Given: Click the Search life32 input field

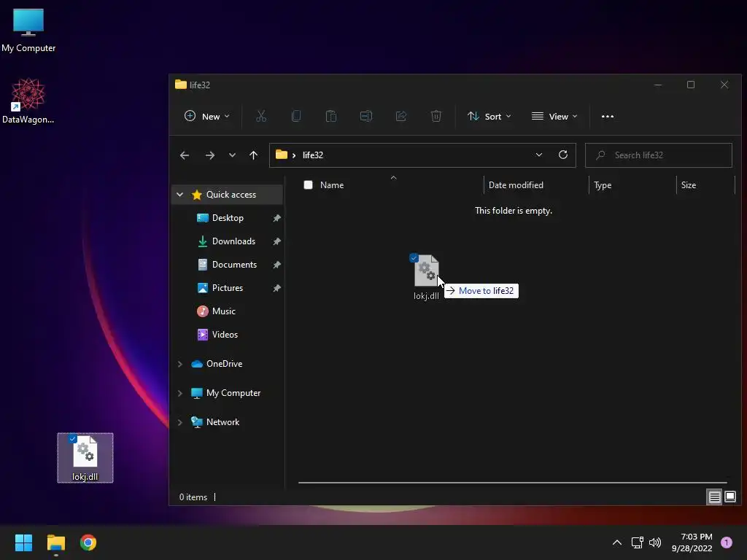Looking at the screenshot, I should pos(659,155).
